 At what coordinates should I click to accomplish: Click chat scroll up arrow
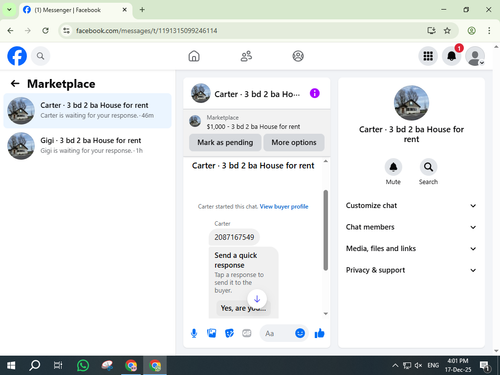tap(326, 161)
